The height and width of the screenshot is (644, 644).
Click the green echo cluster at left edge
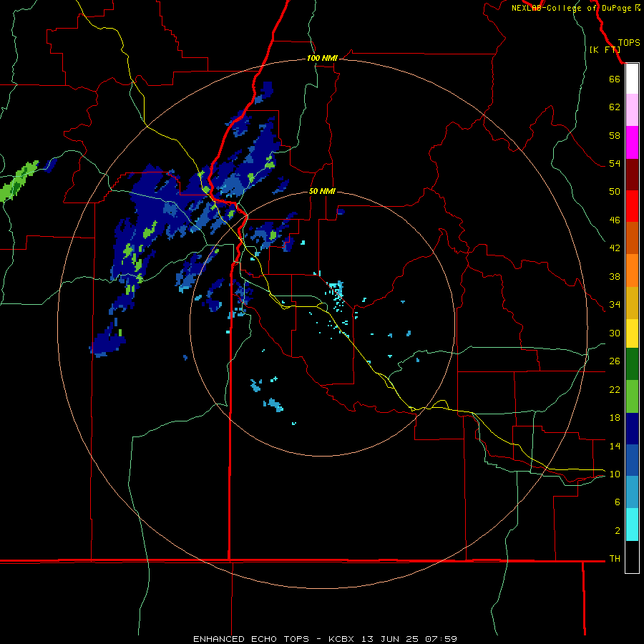(19, 181)
